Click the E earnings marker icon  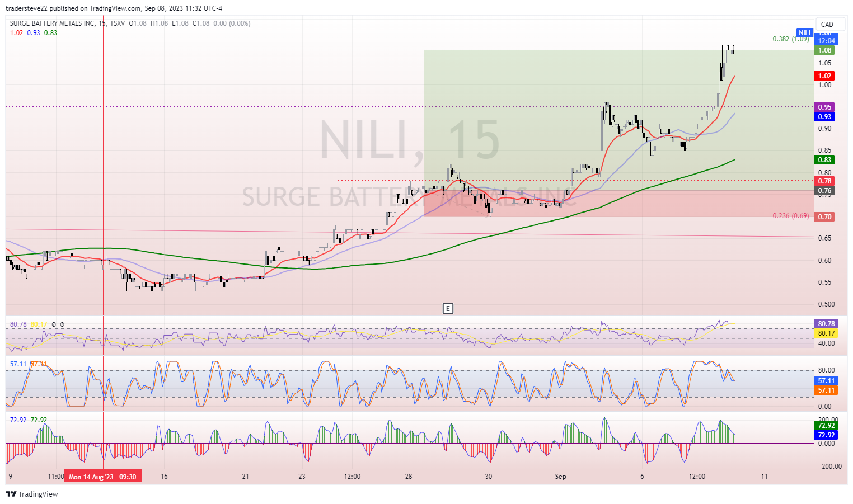448,309
